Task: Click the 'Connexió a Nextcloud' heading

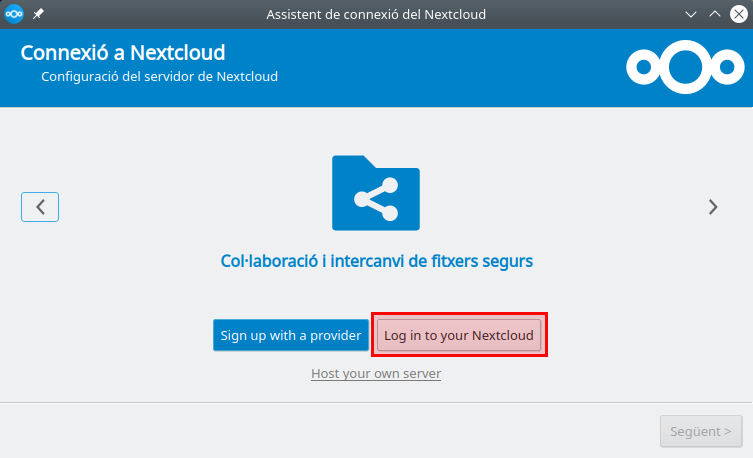Action: 123,53
